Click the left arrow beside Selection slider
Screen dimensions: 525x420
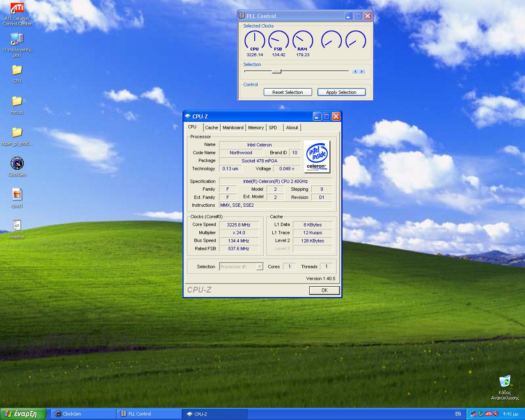(x=355, y=71)
